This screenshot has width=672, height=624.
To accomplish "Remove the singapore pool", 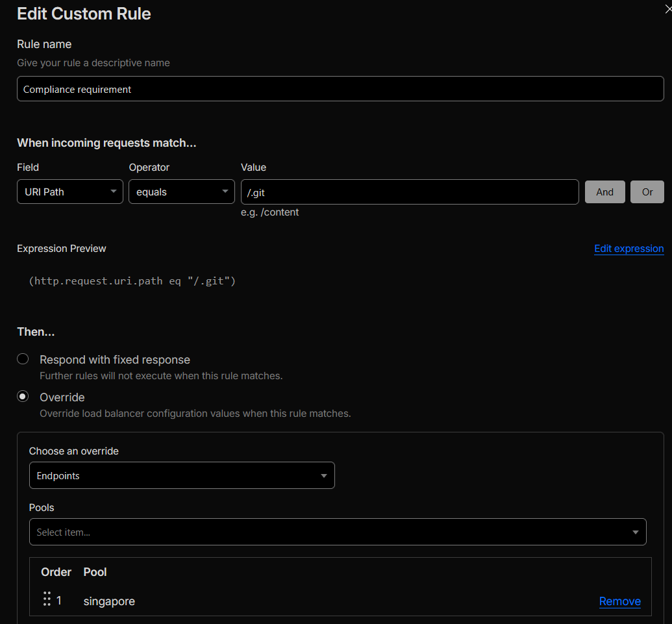I will (x=619, y=601).
